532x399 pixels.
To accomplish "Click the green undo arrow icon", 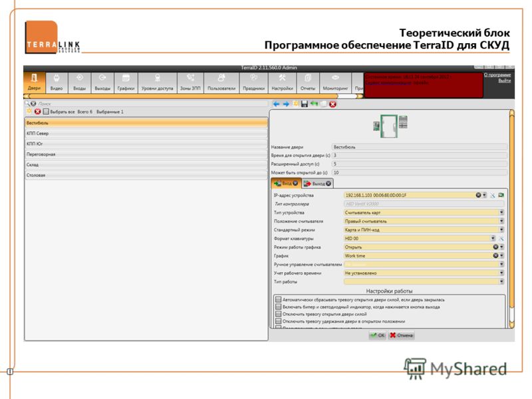I will (x=314, y=104).
